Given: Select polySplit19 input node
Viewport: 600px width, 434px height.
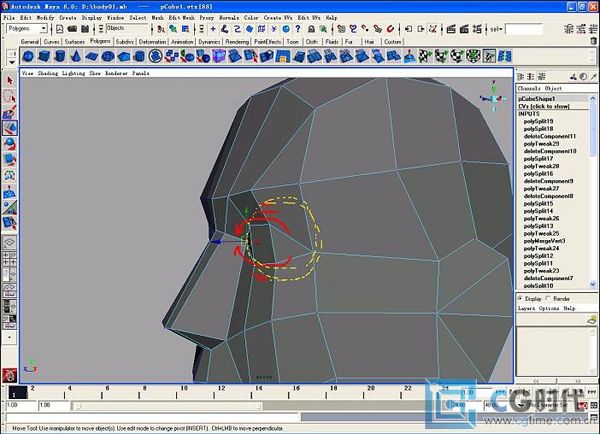Looking at the screenshot, I should pos(538,121).
